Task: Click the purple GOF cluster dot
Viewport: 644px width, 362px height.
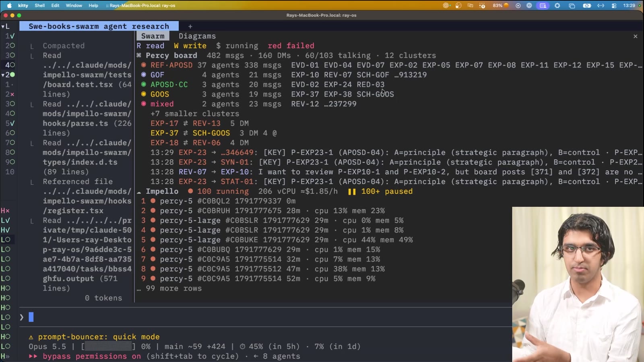Action: point(144,75)
